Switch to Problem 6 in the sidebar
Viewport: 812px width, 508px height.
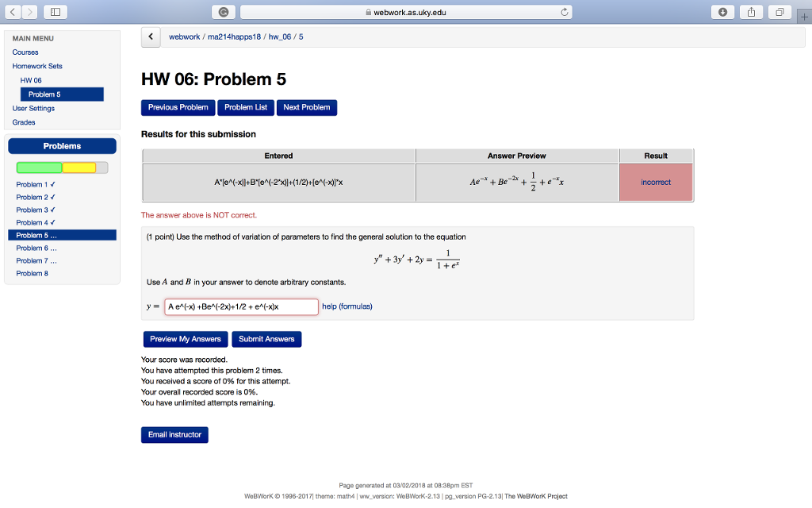37,248
